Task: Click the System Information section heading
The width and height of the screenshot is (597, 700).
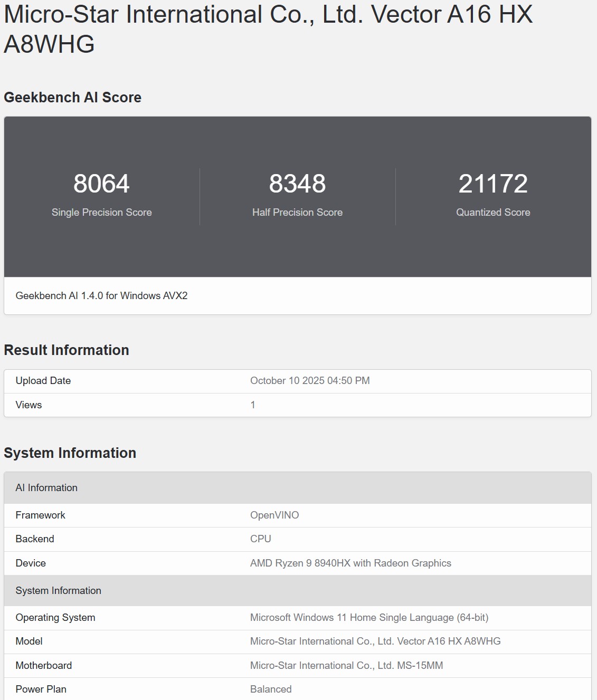Action: (70, 453)
